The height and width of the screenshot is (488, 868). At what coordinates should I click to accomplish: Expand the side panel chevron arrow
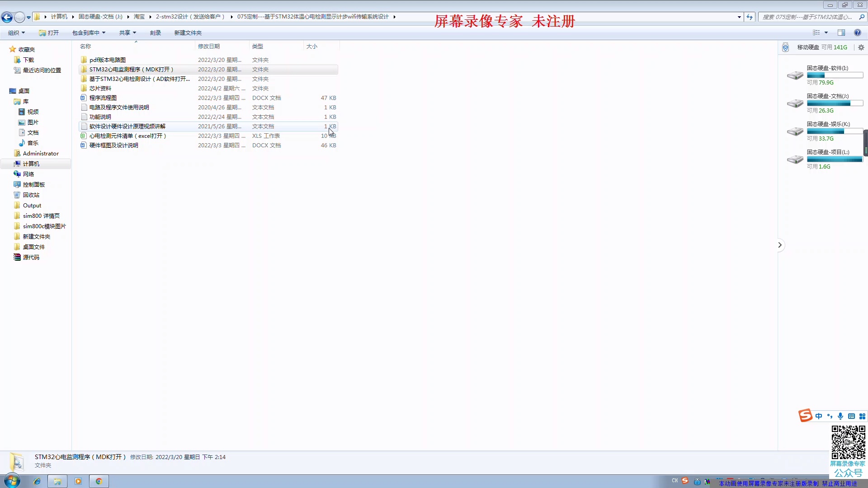(x=780, y=245)
